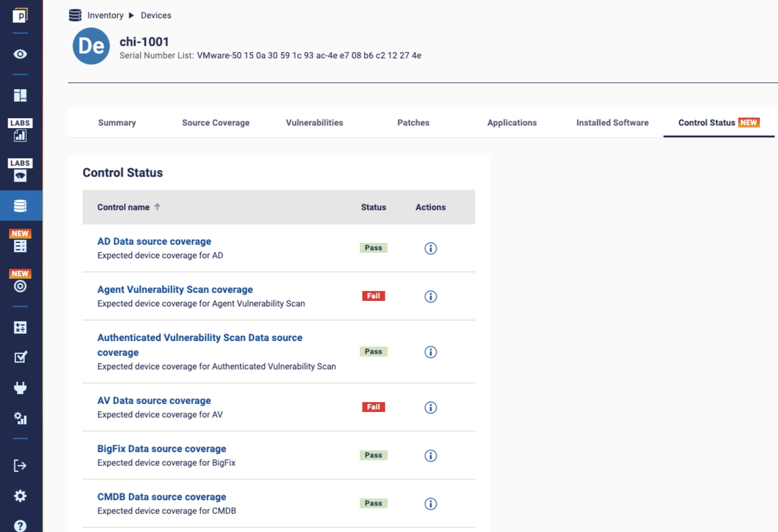Open AD Data source coverage link
Image resolution: width=778 pixels, height=532 pixels.
coord(154,241)
